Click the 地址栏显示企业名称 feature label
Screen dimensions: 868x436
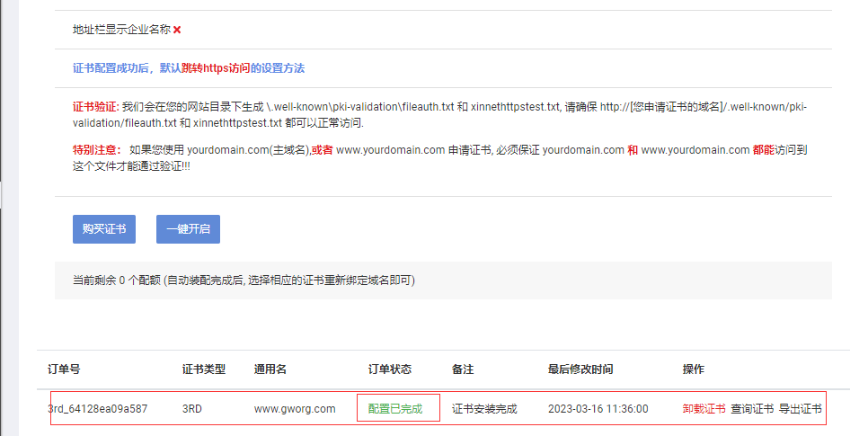[121, 30]
